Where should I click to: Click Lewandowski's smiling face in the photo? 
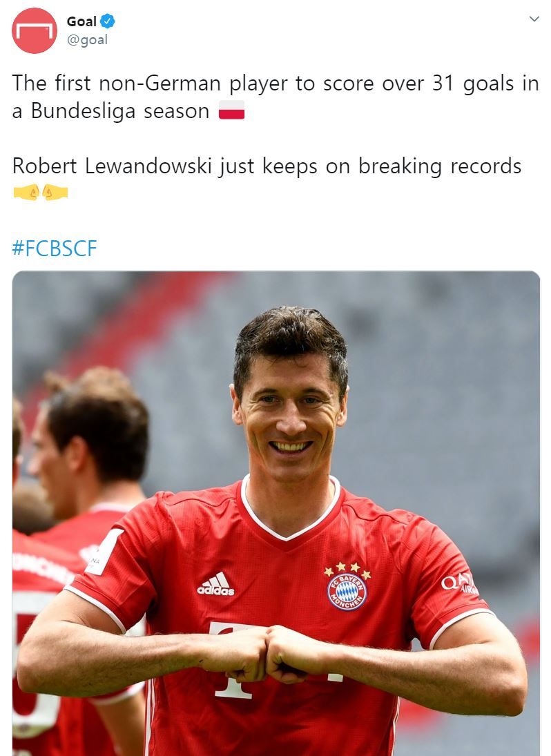point(290,409)
